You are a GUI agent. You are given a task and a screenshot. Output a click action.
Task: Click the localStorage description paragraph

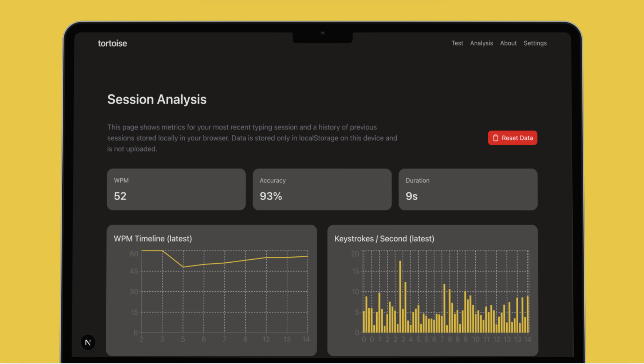click(x=252, y=138)
